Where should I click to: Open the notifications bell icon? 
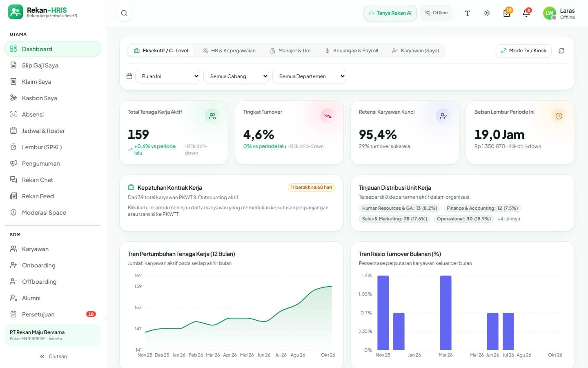pyautogui.click(x=526, y=13)
